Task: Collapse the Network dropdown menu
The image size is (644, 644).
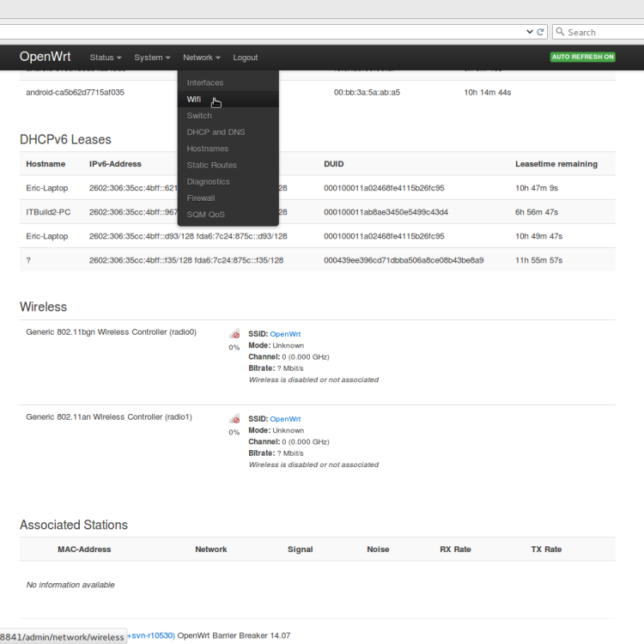Action: coord(202,58)
